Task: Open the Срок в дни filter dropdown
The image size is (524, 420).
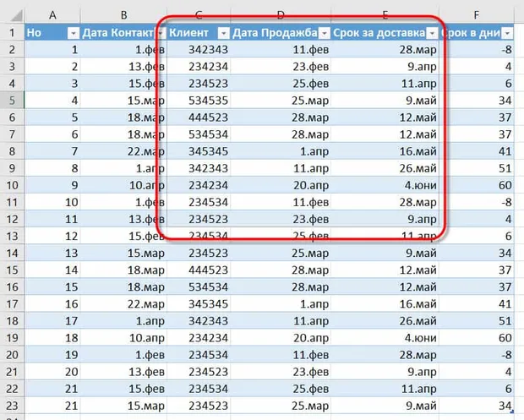Action: pos(507,33)
